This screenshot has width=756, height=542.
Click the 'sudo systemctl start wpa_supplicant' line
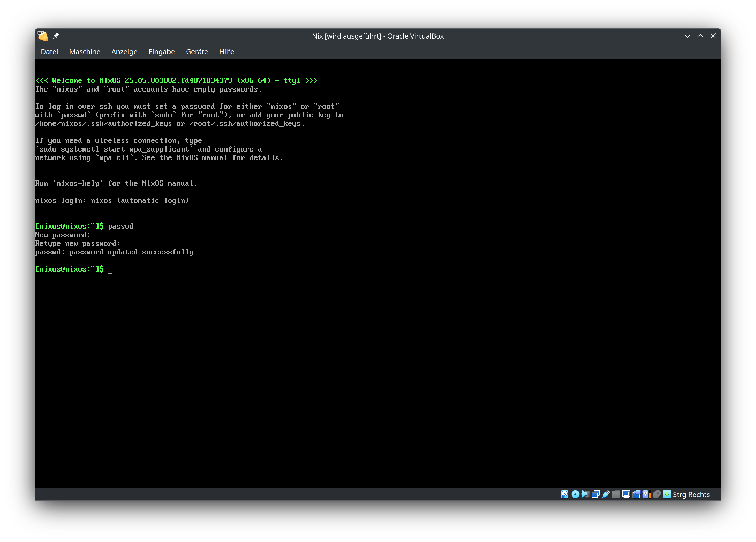point(149,149)
